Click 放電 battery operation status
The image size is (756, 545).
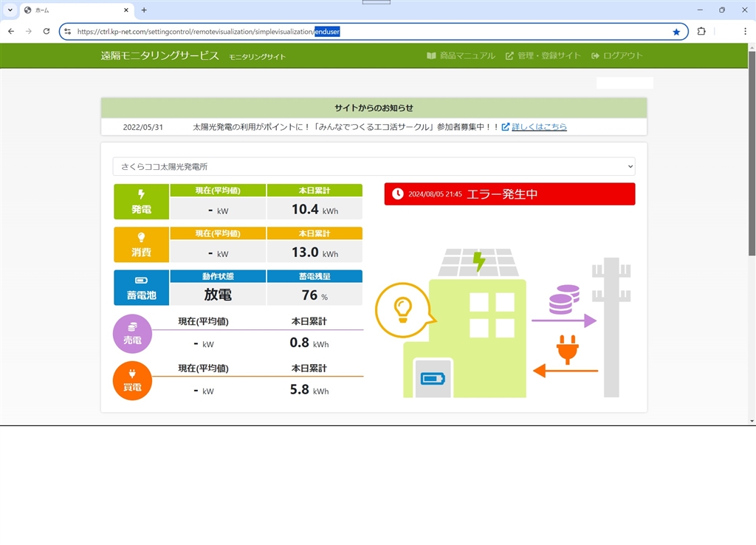click(x=218, y=295)
